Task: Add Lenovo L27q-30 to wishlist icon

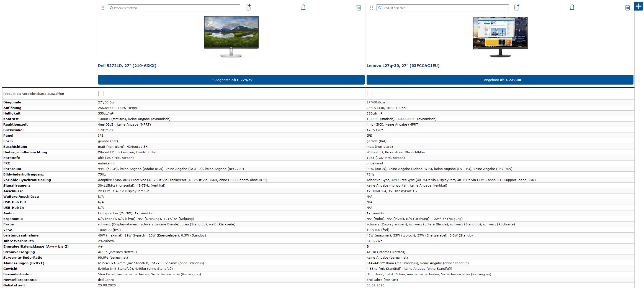Action: click(517, 7)
